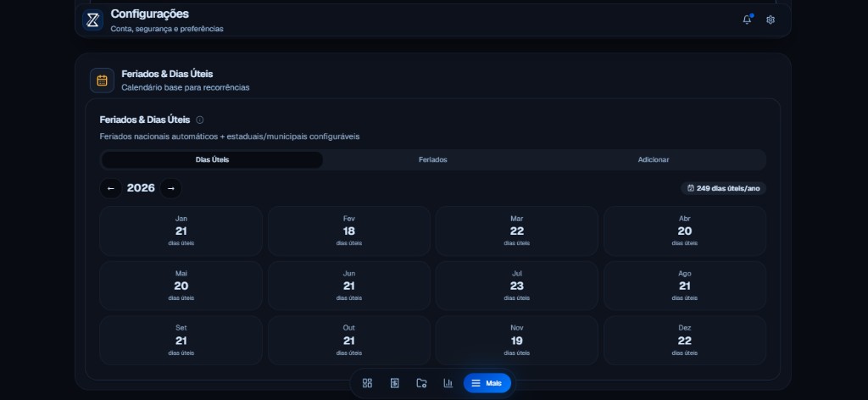
Task: Open the Mais menu button
Action: pyautogui.click(x=487, y=383)
